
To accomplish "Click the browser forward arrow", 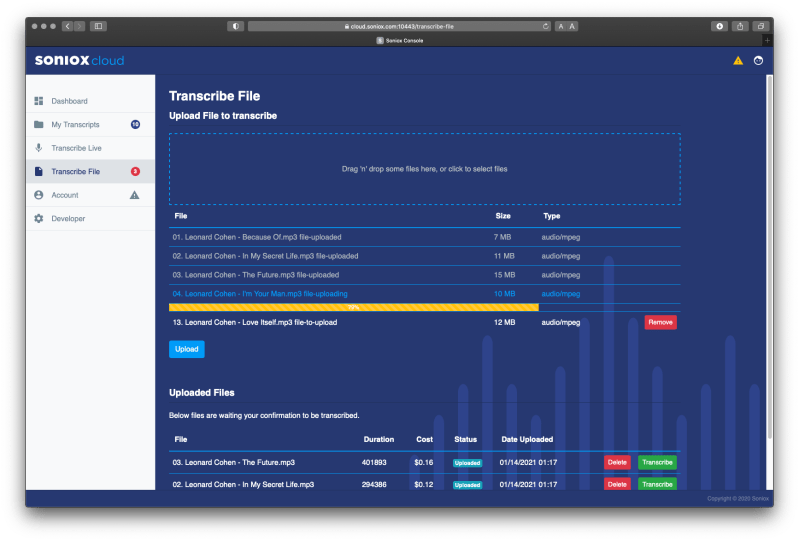I will (79, 26).
